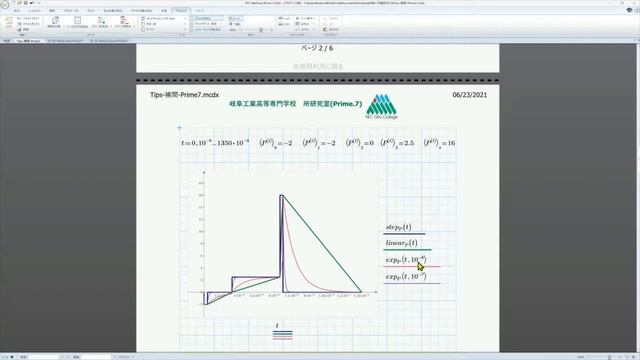This screenshot has height=360, width=640.
Task: Switch to the リソース (Resources) ribbon tab
Action: 200,11
